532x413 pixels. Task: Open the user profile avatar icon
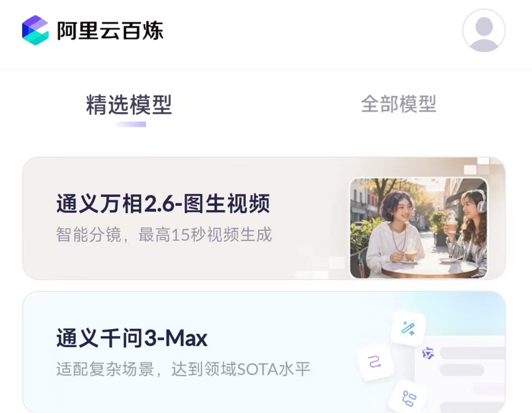[x=484, y=31]
